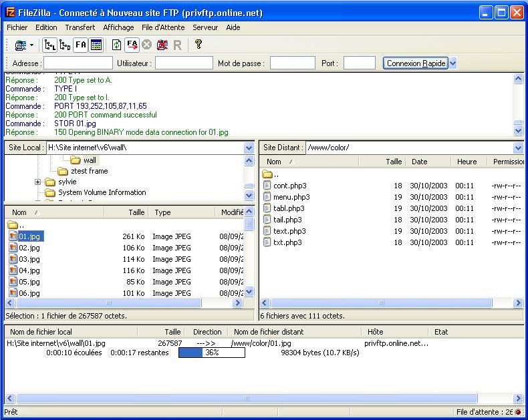
Task: Click the Connexion Rapide button
Action: [416, 63]
